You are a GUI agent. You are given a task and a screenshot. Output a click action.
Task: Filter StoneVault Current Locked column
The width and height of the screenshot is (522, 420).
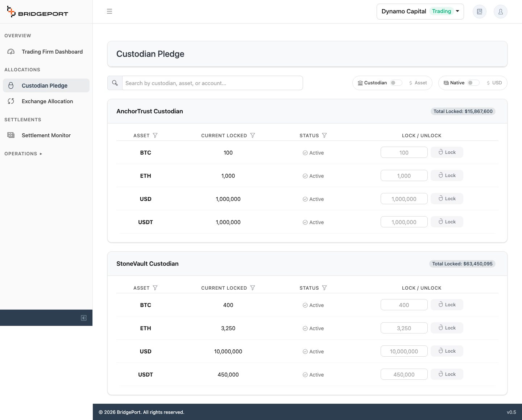[253, 288]
